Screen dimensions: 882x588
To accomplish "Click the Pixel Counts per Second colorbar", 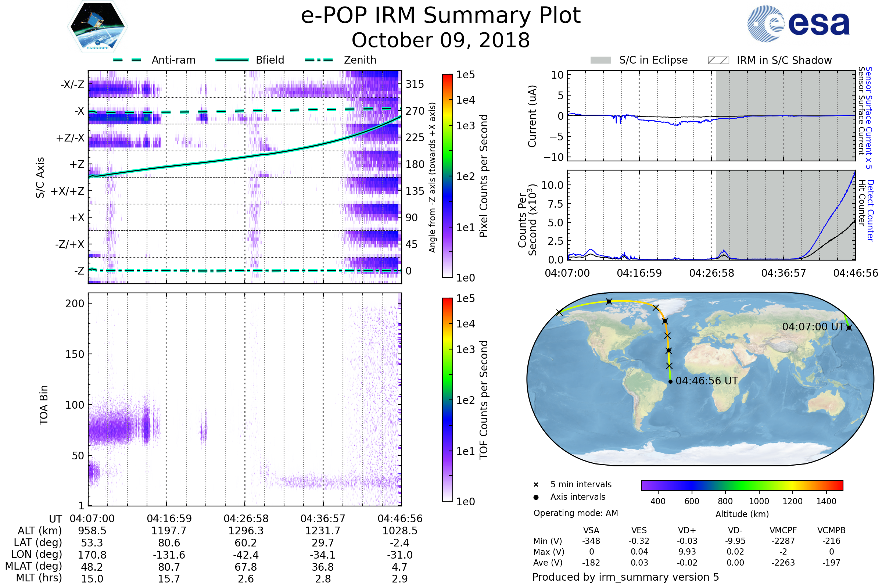I will [x=447, y=176].
